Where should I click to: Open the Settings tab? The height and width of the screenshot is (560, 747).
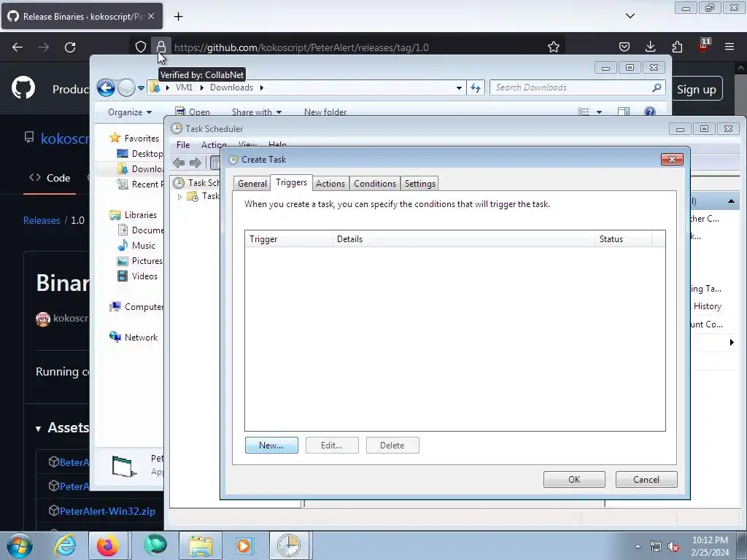point(419,183)
